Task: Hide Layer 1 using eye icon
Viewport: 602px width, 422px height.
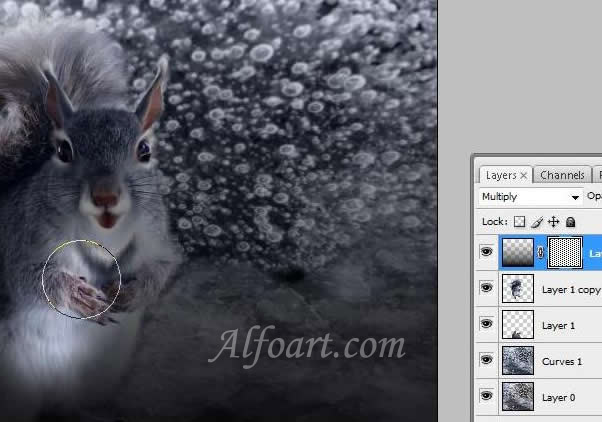Action: (487, 325)
